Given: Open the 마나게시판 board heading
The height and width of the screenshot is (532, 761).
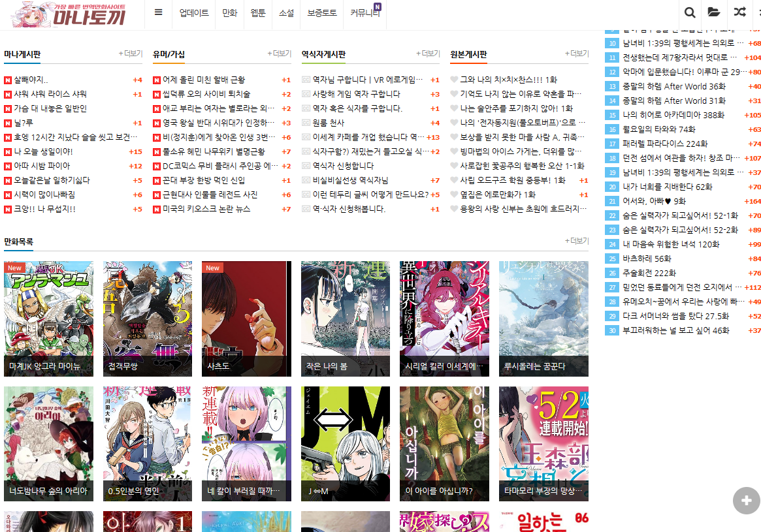Looking at the screenshot, I should (22, 54).
